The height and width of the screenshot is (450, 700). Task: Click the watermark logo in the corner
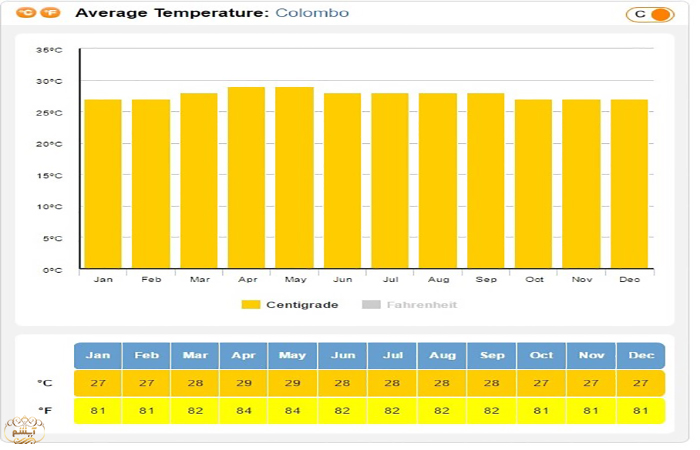[23, 430]
